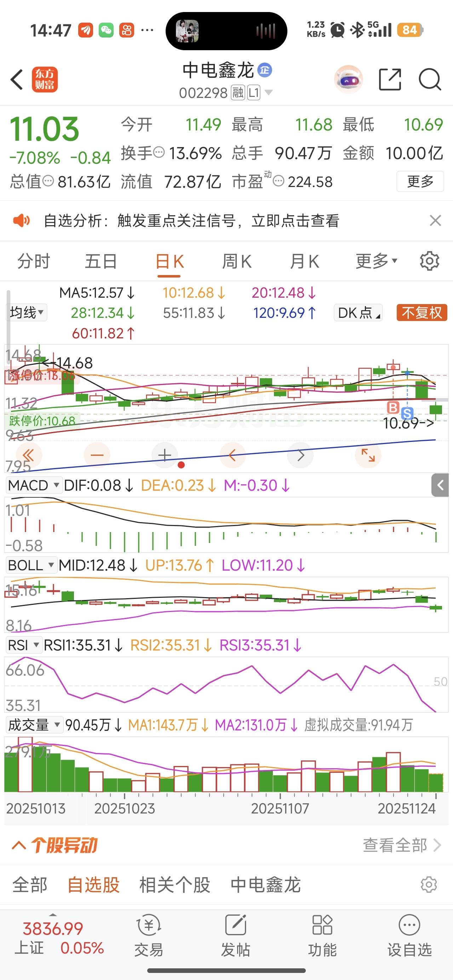Tap the share export icon
The image size is (453, 980).
coord(390,80)
